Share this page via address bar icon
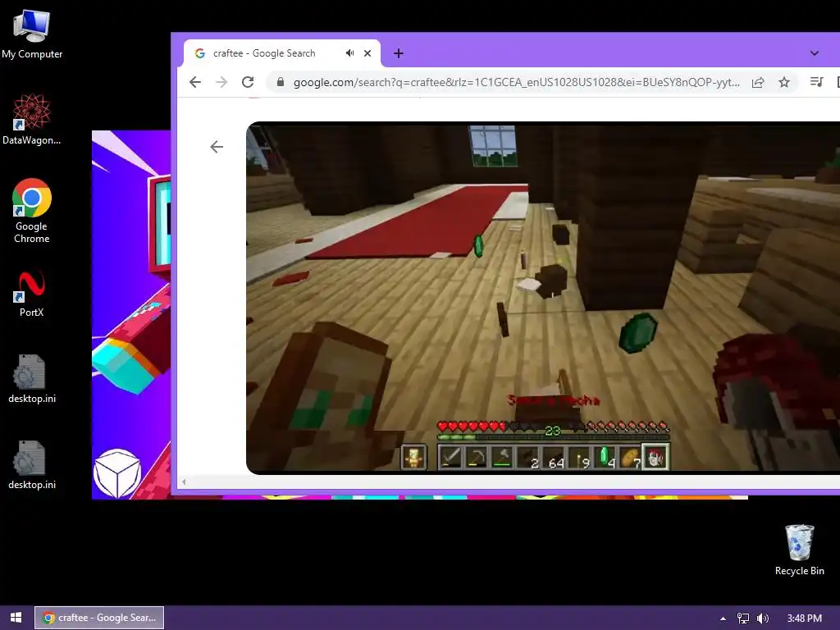This screenshot has height=630, width=840. pyautogui.click(x=757, y=82)
